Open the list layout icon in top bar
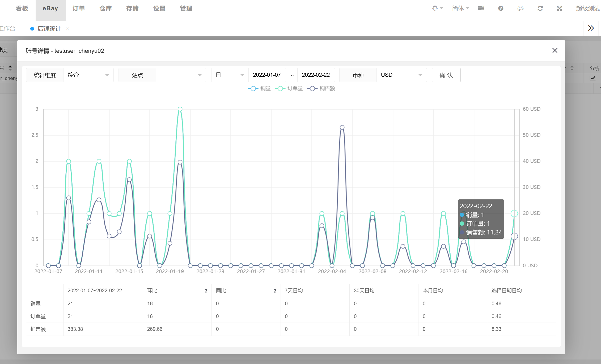The width and height of the screenshot is (601, 364). [x=481, y=8]
